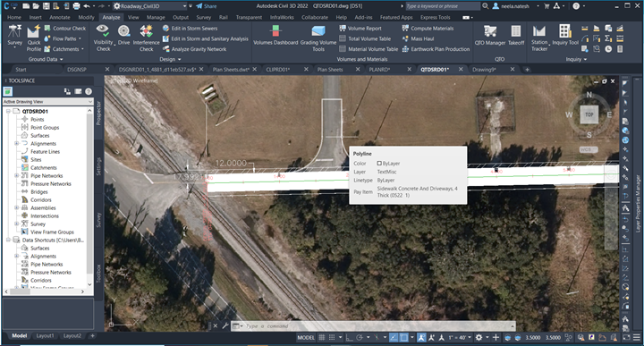Open Prospector tab in Toolspace
The width and height of the screenshot is (644, 346).
pyautogui.click(x=98, y=113)
